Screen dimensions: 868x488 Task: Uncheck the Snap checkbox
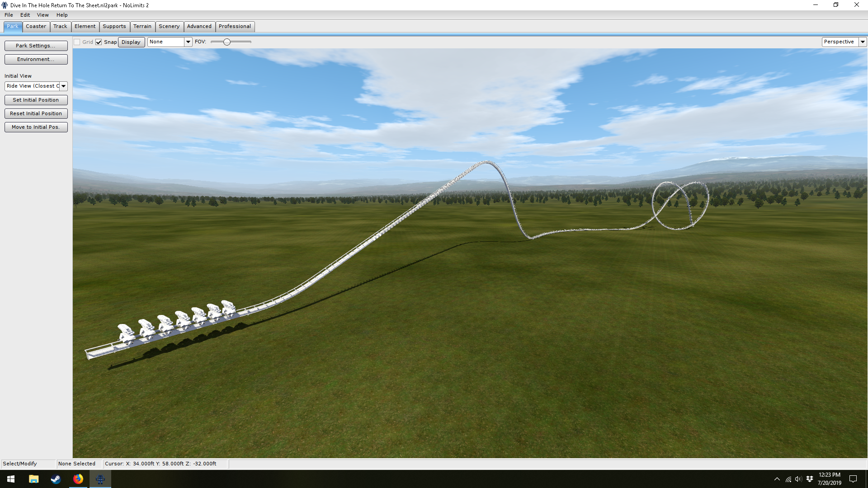click(99, 42)
